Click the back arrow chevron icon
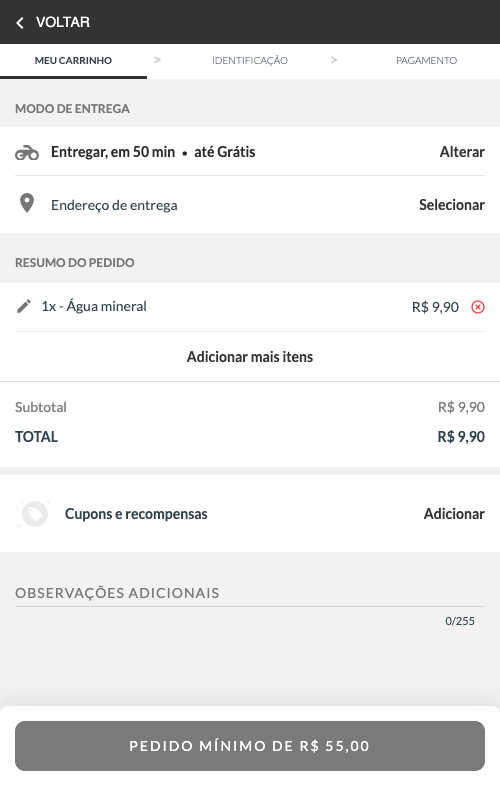The height and width of the screenshot is (786, 500). pos(20,23)
